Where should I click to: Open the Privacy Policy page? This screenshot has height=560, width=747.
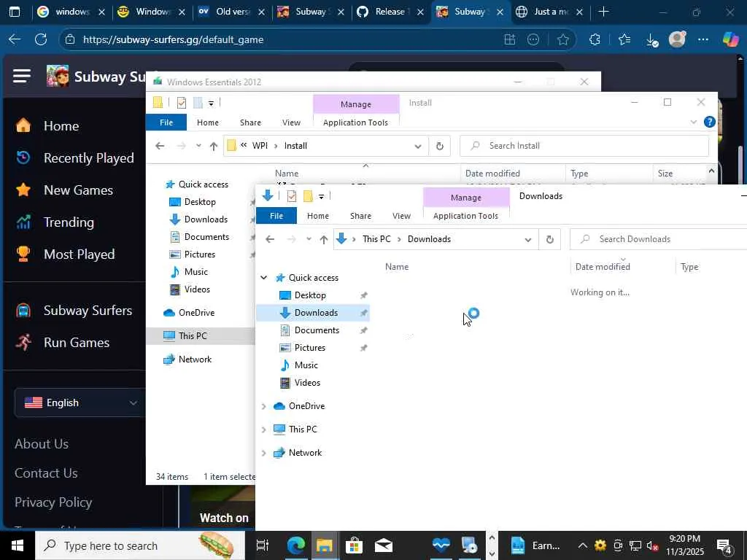pos(53,502)
